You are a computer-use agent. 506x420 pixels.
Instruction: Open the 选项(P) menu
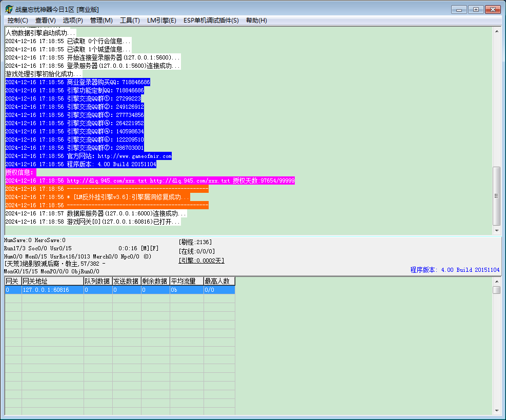click(x=73, y=21)
